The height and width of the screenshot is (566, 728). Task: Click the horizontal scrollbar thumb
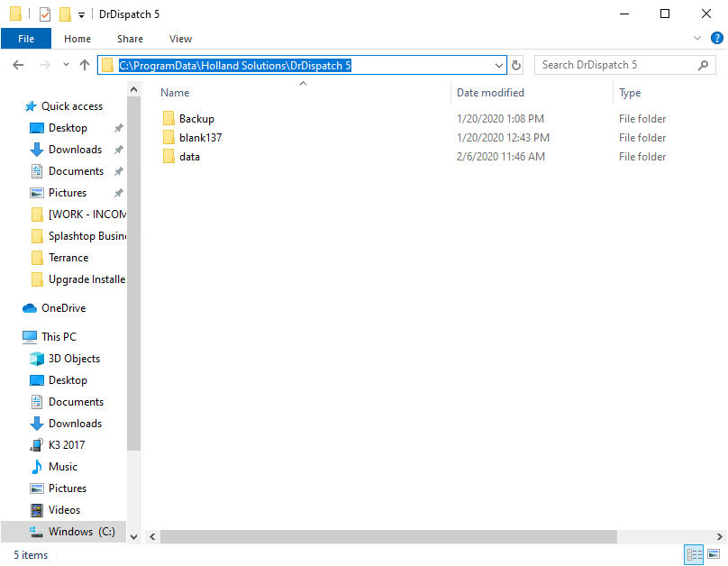point(388,537)
